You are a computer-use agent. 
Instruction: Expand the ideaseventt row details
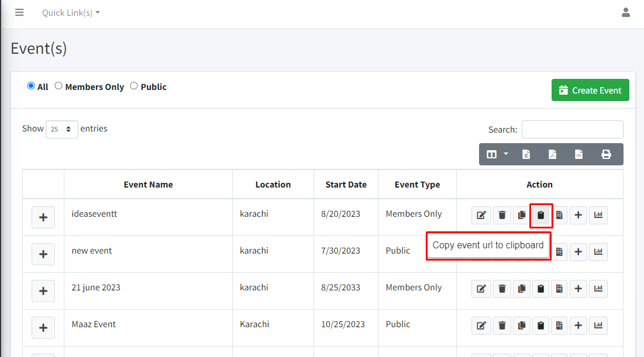pyautogui.click(x=43, y=217)
